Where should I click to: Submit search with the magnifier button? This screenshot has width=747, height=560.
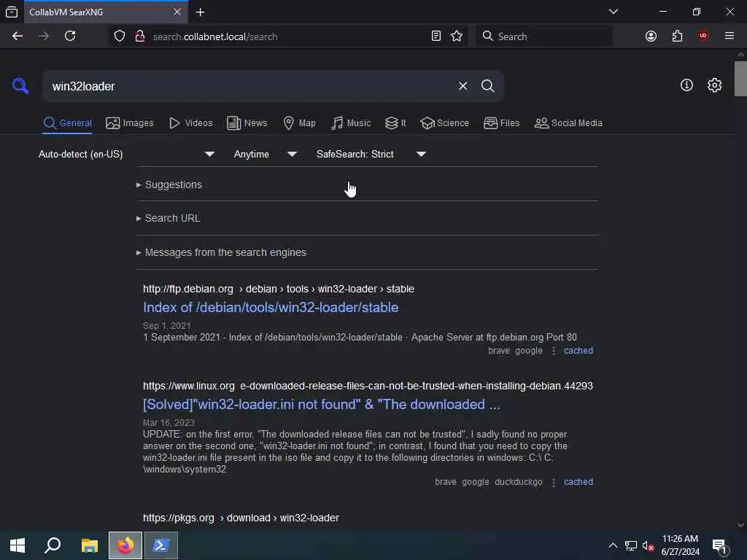[x=487, y=86]
